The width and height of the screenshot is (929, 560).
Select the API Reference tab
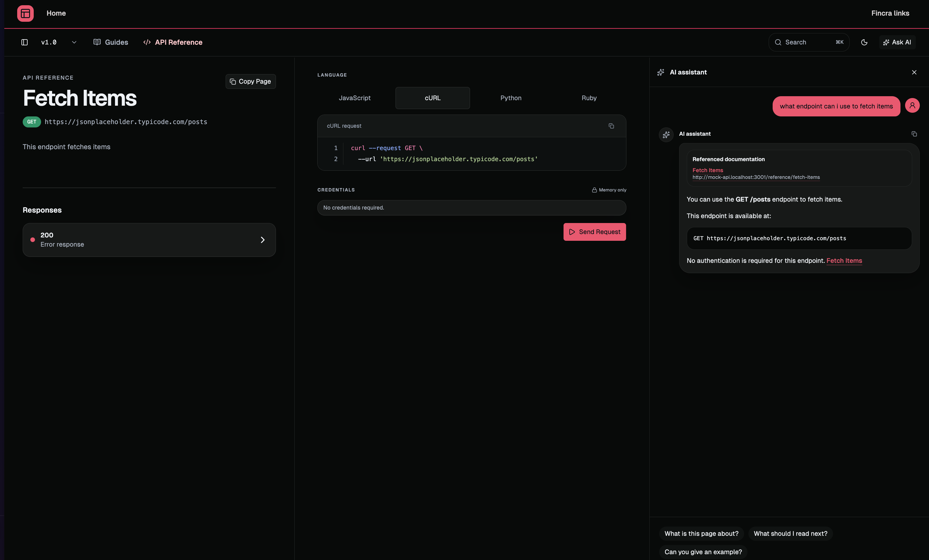pyautogui.click(x=173, y=42)
